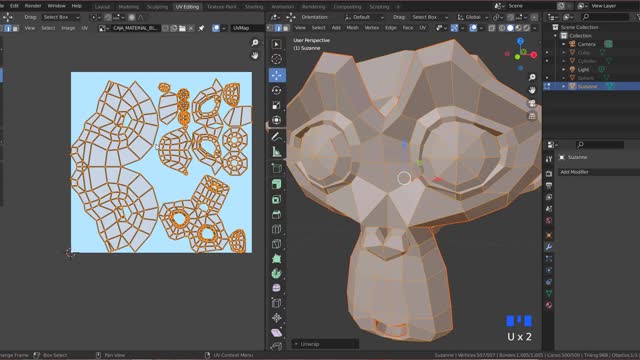640x360 pixels.
Task: Select the Bevel tool
Action: (276, 214)
